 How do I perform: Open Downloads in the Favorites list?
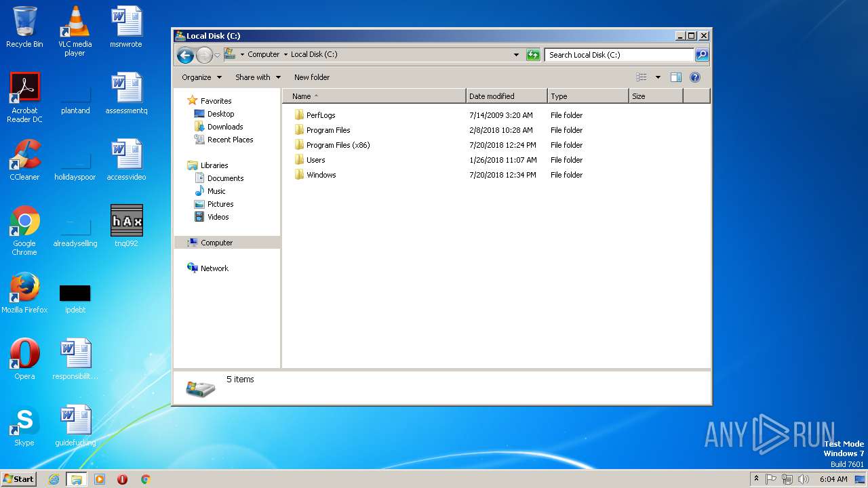coord(225,127)
